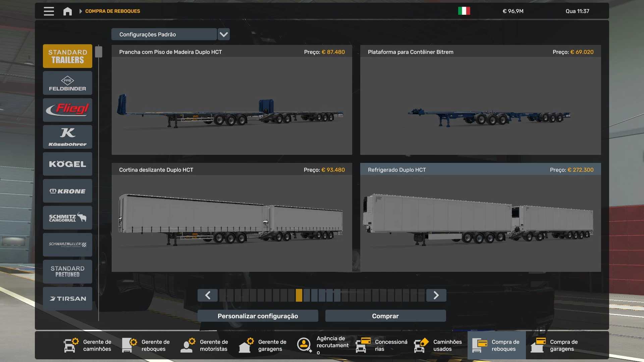Pick Schmitz Cargobull brand logo
This screenshot has height=362, width=644.
click(67, 218)
